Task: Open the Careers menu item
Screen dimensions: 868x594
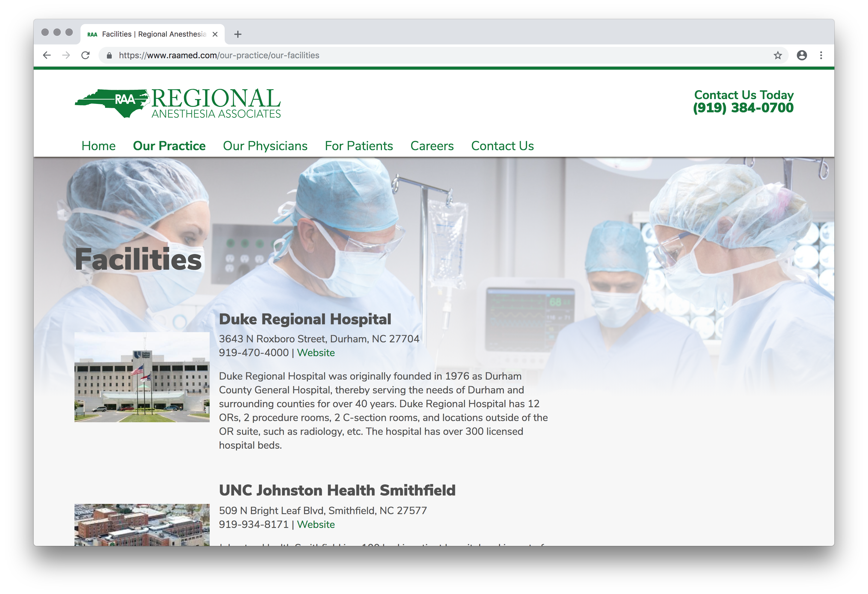Action: click(x=432, y=146)
